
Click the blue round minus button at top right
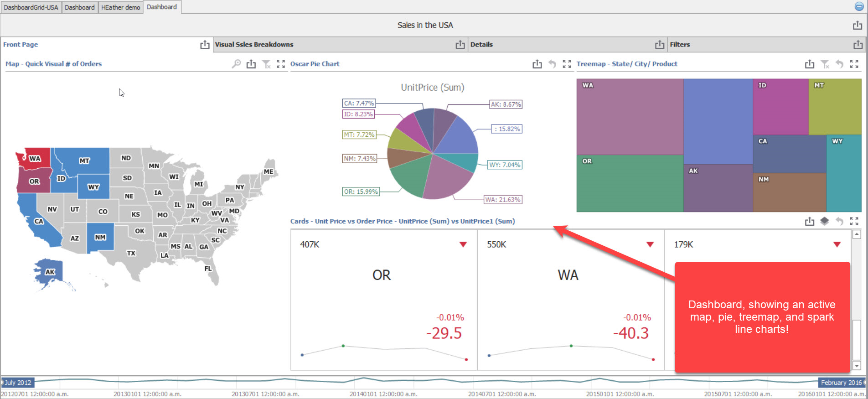(x=859, y=6)
